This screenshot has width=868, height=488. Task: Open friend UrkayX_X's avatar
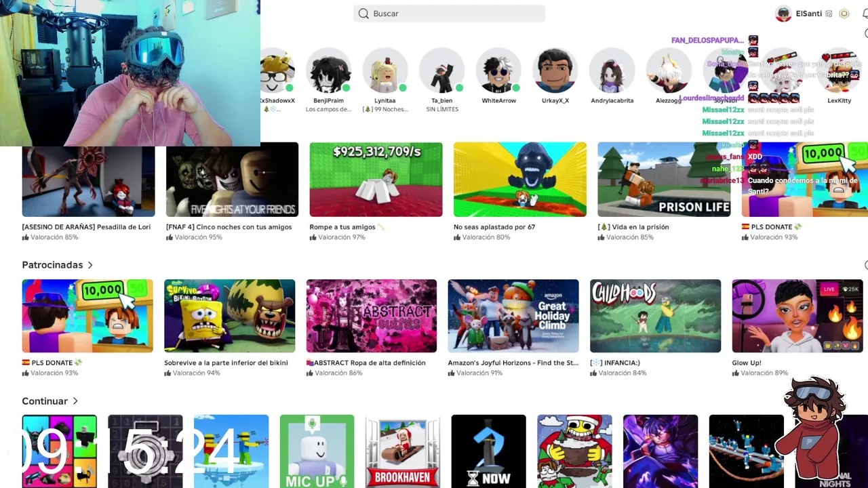tap(555, 71)
